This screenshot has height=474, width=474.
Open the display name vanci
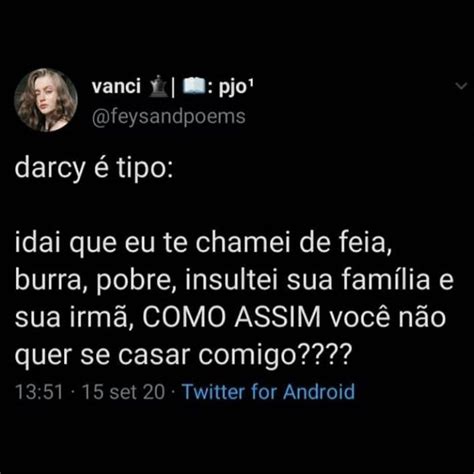[x=116, y=87]
